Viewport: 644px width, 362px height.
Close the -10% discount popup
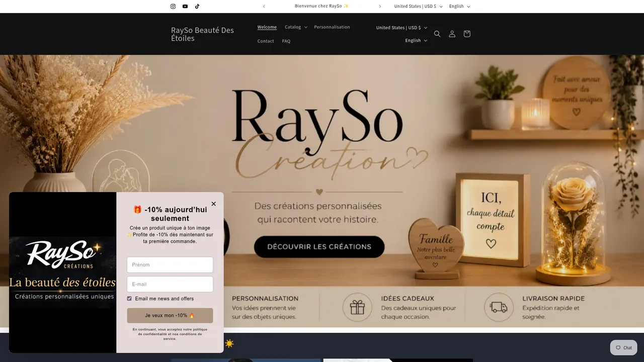(213, 204)
